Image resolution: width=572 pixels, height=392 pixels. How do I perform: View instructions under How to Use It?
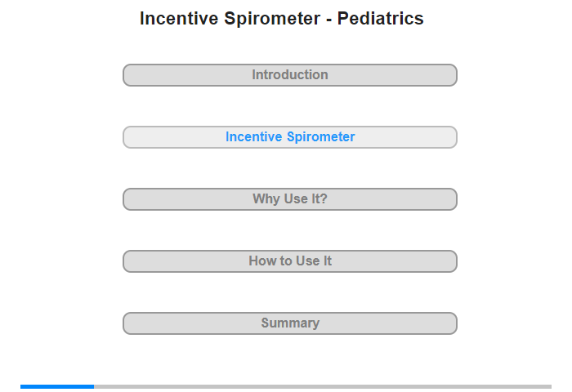(x=289, y=261)
